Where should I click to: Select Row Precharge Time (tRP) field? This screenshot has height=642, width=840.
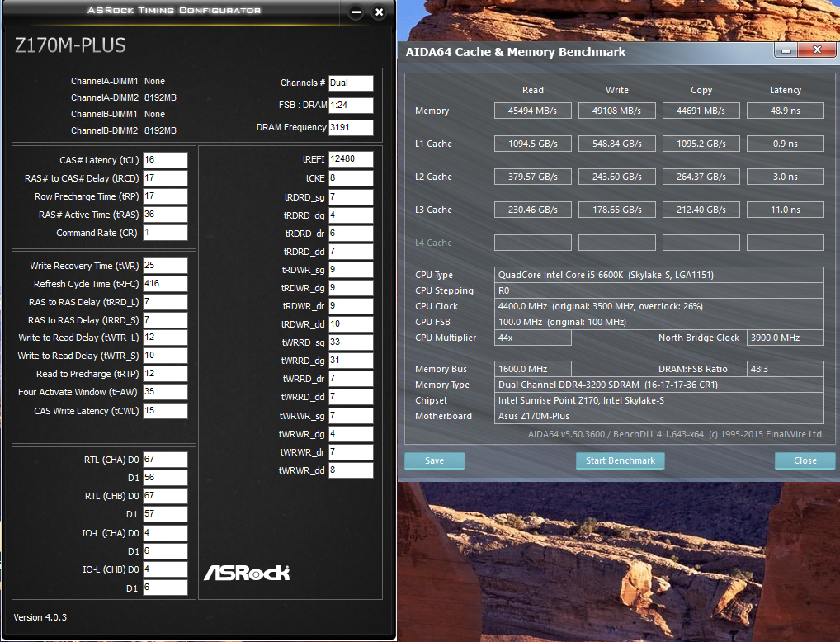pyautogui.click(x=165, y=196)
